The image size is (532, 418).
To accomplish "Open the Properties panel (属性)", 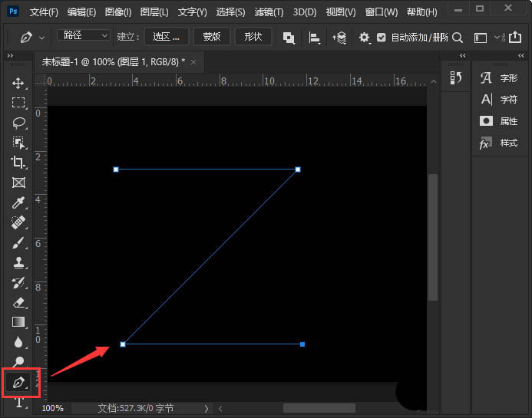I will [x=499, y=121].
